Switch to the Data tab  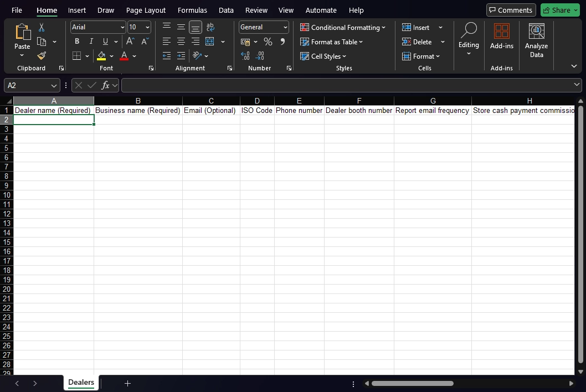coord(226,10)
